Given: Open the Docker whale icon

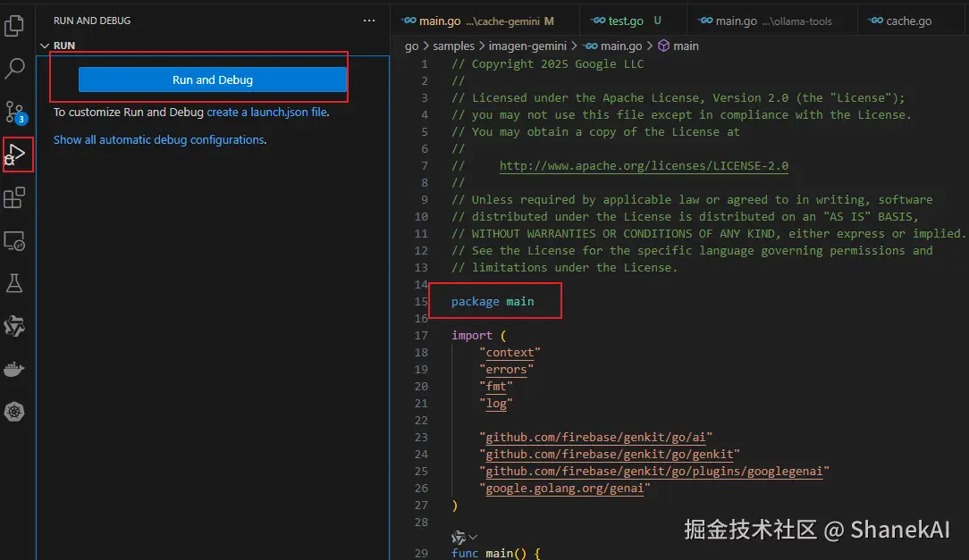Looking at the screenshot, I should pyautogui.click(x=14, y=369).
